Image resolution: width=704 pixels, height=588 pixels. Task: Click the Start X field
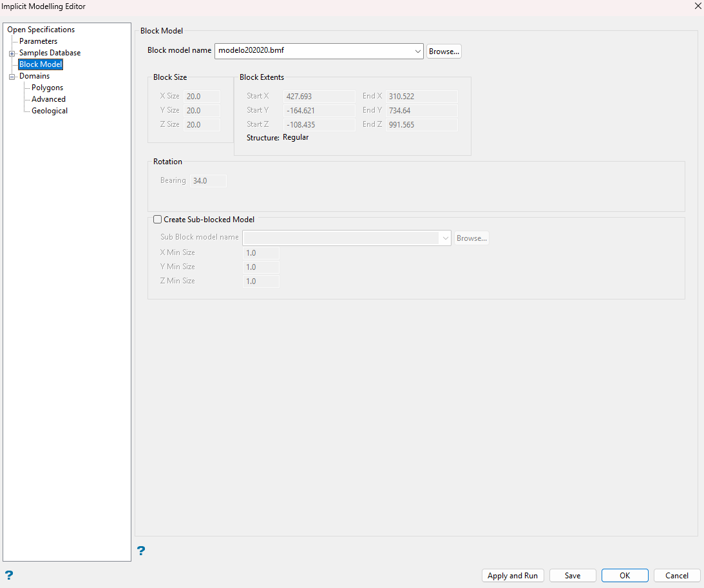[x=319, y=97]
